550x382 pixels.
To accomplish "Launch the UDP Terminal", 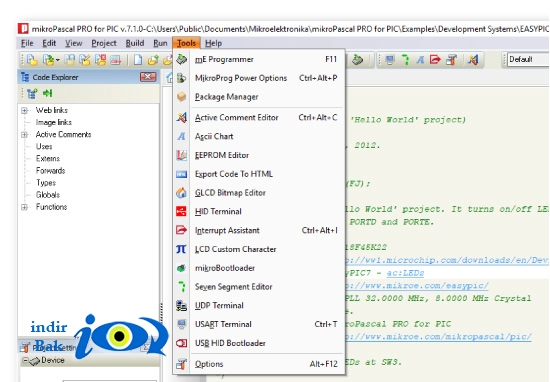I will coord(259,306).
